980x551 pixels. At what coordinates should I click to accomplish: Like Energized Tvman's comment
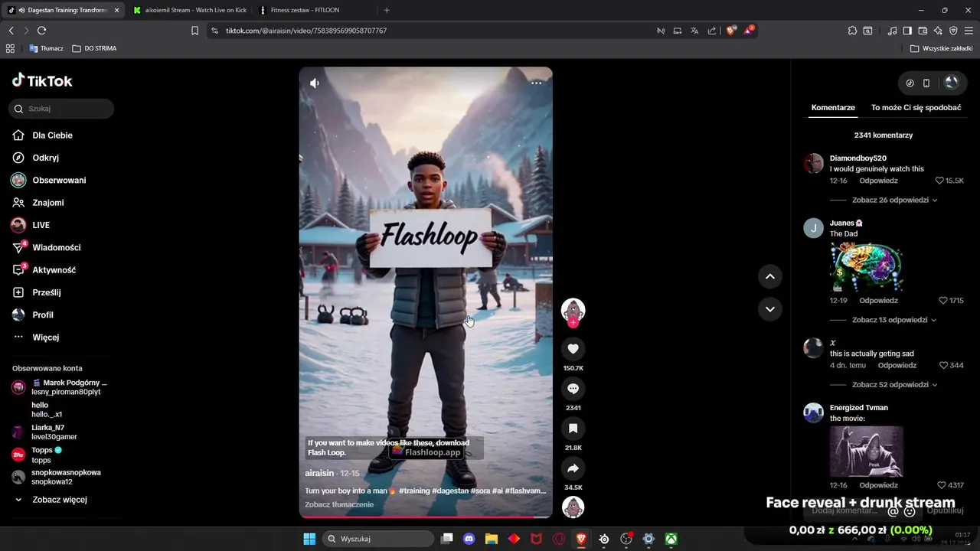942,485
